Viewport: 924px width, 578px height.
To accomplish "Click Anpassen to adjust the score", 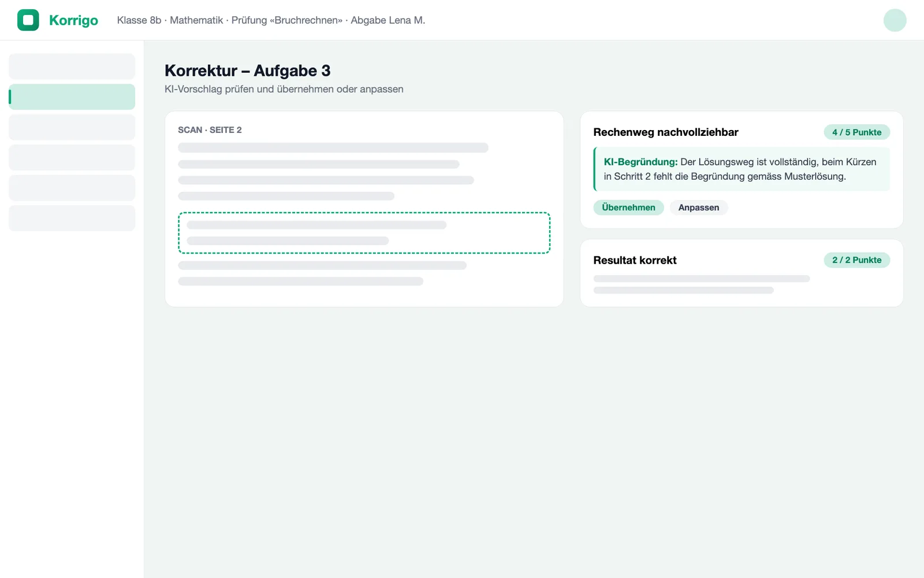I will point(699,208).
